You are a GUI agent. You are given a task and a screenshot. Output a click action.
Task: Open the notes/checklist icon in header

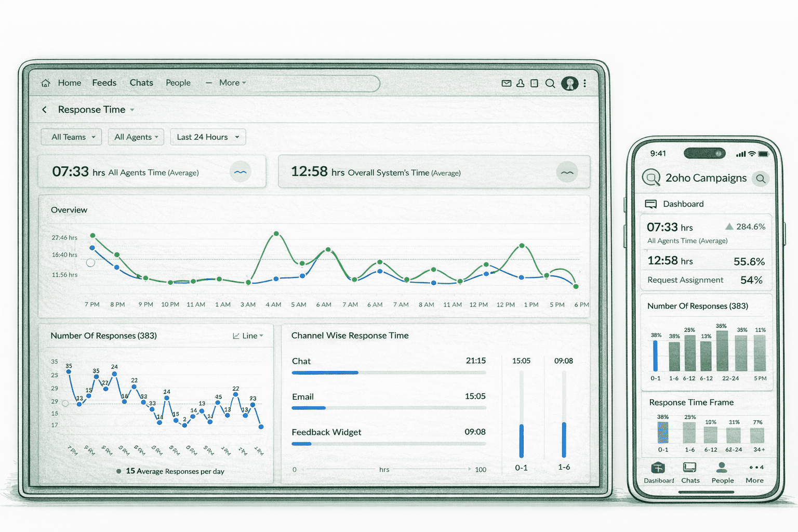coord(534,83)
